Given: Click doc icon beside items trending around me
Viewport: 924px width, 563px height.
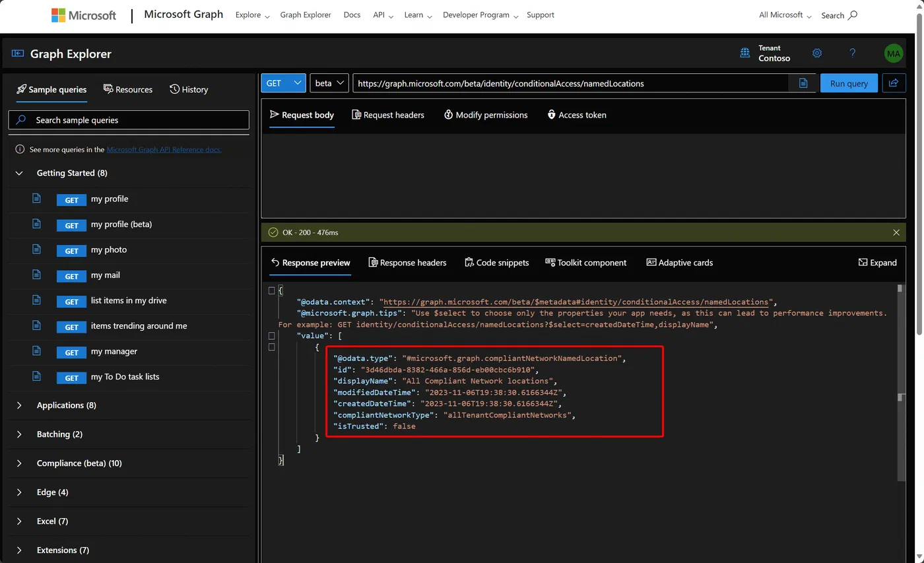Looking at the screenshot, I should 37,326.
